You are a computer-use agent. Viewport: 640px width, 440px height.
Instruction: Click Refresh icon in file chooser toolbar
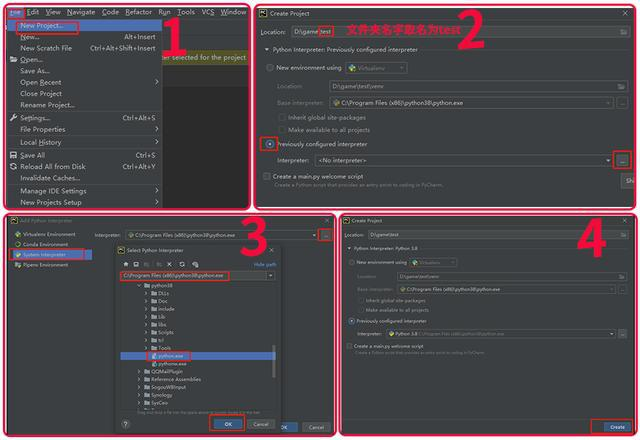click(x=182, y=264)
